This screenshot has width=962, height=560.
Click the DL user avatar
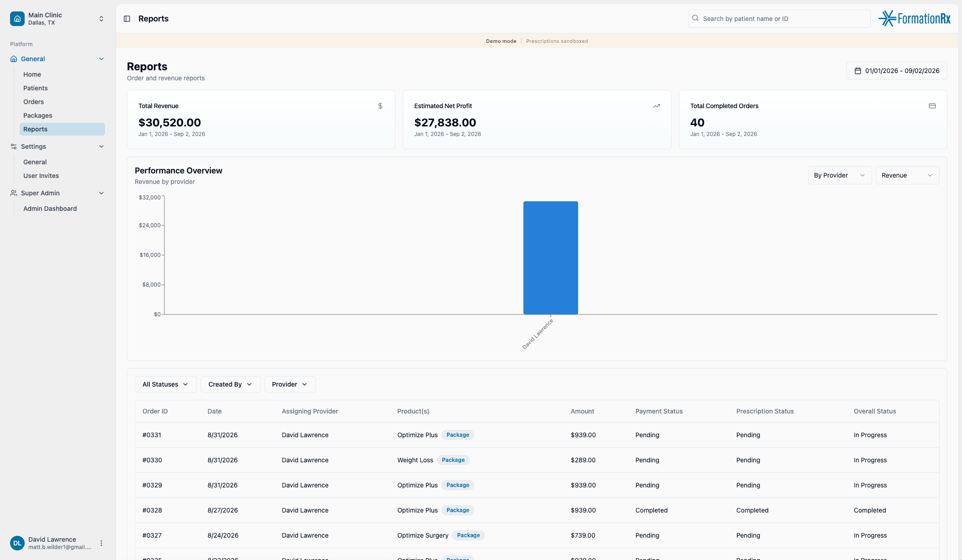click(x=17, y=543)
